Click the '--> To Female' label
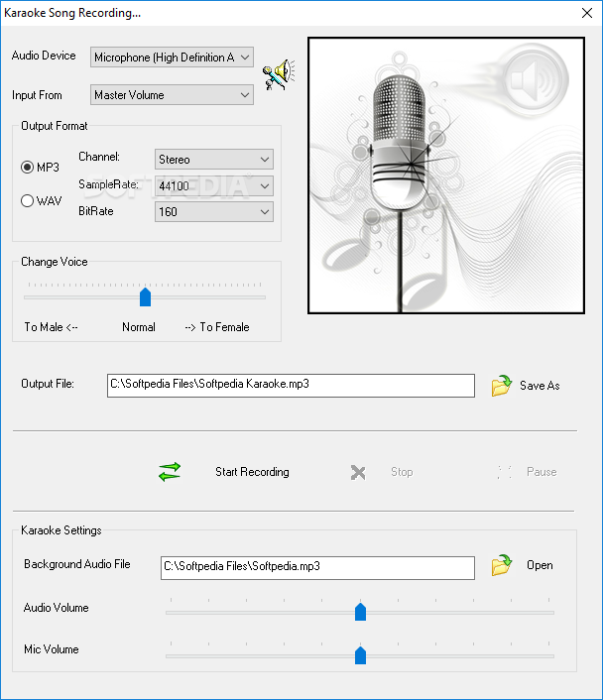Viewport: 603px width, 700px height. pyautogui.click(x=217, y=327)
